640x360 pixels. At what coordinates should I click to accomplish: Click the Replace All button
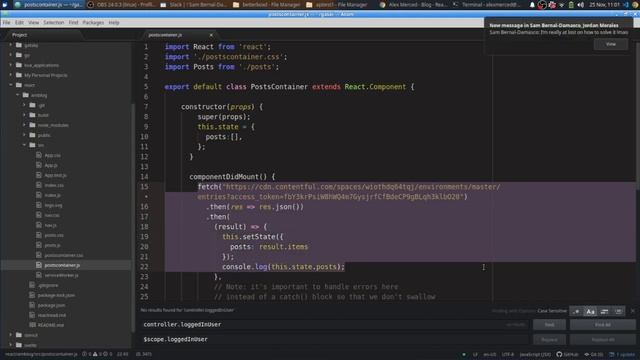pos(602,339)
